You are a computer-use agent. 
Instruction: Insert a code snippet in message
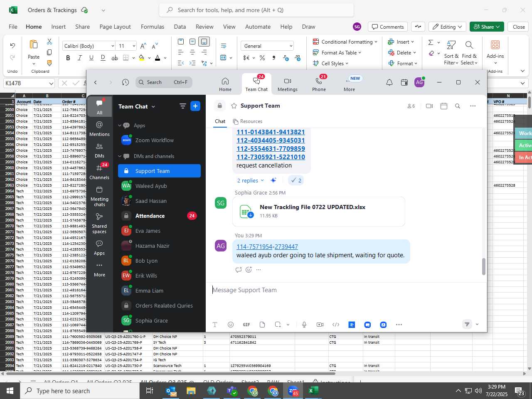coord(336,325)
